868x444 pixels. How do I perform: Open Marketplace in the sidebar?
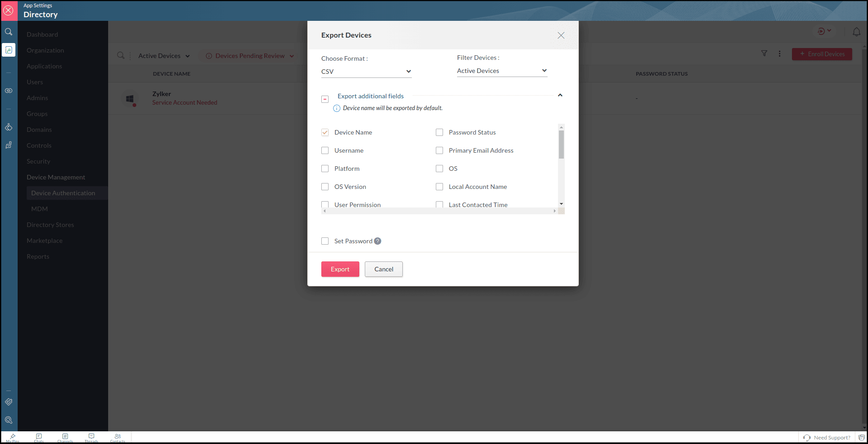point(44,241)
